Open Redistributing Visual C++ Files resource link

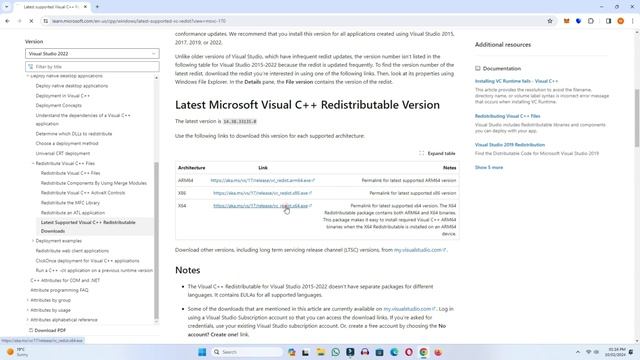click(507, 116)
